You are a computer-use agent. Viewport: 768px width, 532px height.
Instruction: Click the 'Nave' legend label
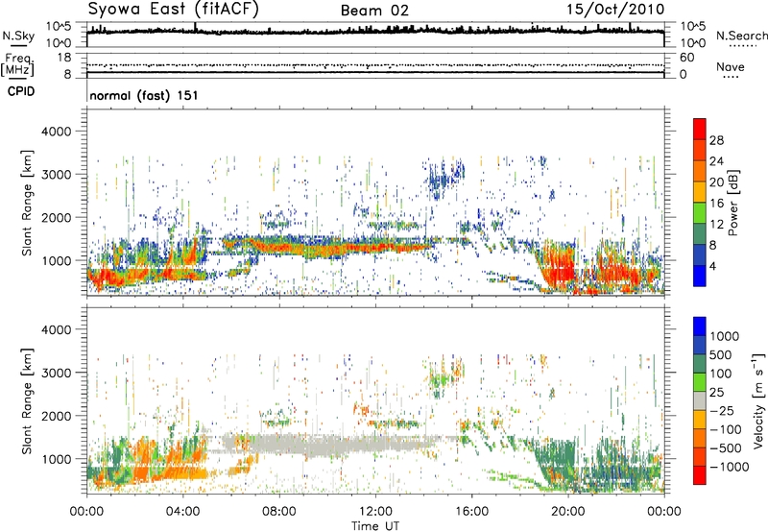pyautogui.click(x=731, y=66)
